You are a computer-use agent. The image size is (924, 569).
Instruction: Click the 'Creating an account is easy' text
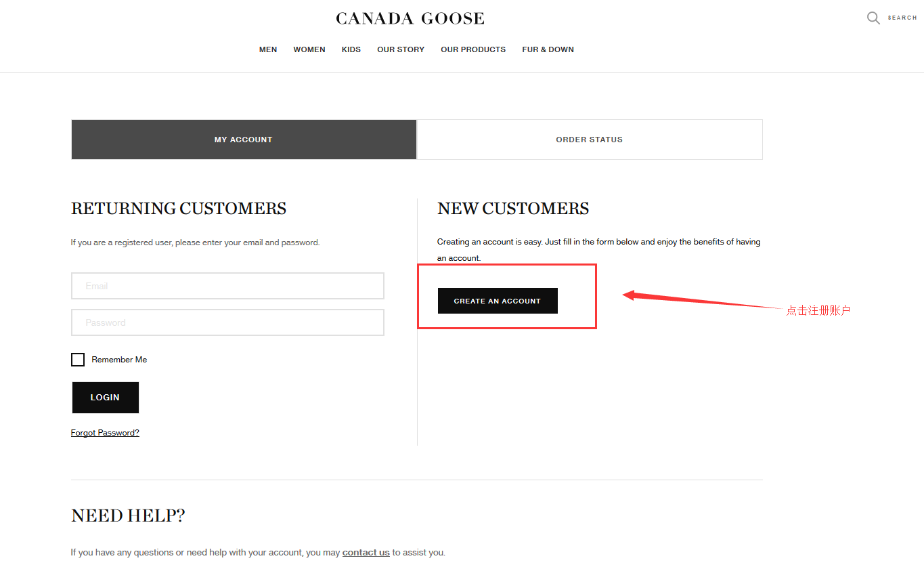[x=599, y=250]
